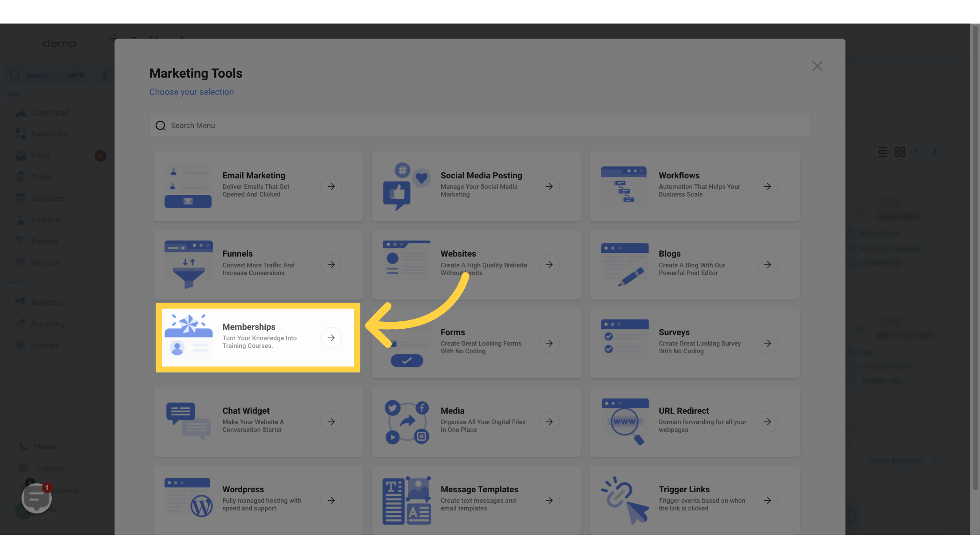
Task: Open Invoices in the sidebar
Action: pos(37,263)
